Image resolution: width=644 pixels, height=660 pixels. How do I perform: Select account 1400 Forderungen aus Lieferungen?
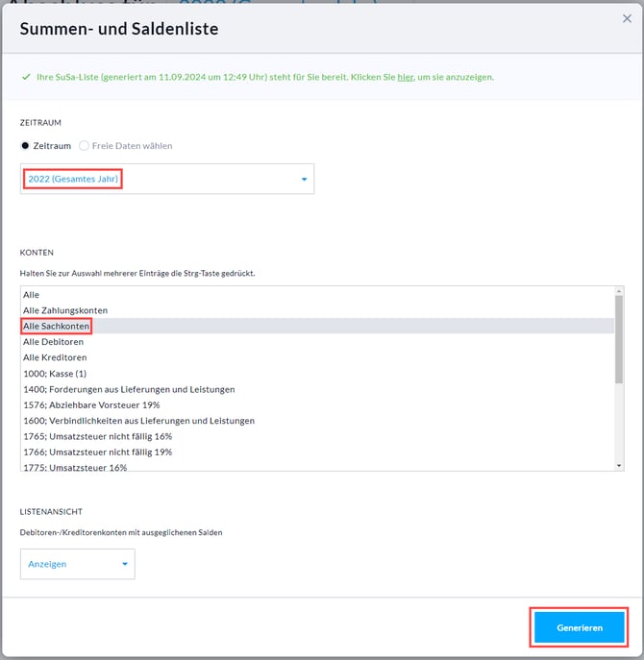point(129,389)
